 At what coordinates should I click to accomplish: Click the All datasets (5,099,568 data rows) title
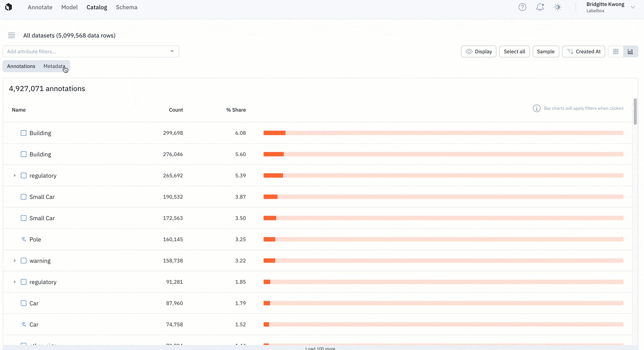[x=69, y=35]
